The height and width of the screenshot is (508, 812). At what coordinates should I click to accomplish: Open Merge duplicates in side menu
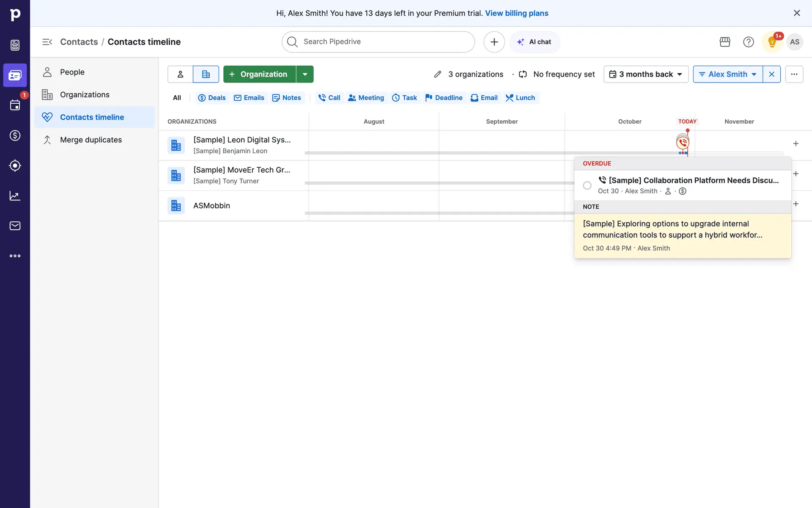(x=91, y=140)
